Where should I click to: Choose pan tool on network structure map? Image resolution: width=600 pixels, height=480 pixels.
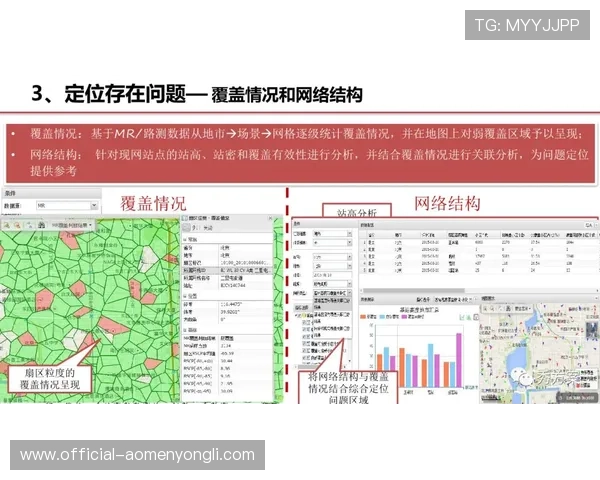tap(501, 308)
